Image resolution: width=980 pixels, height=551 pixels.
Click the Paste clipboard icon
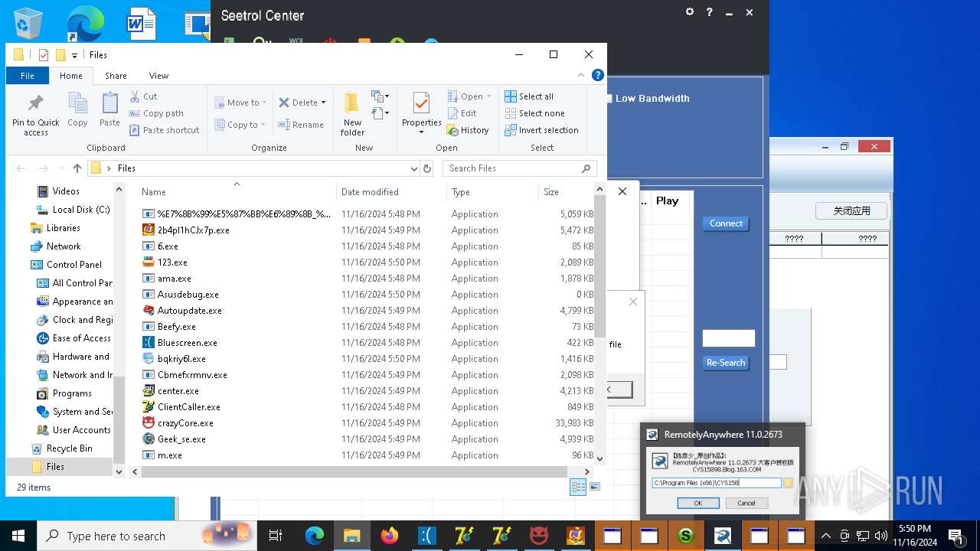(x=109, y=103)
